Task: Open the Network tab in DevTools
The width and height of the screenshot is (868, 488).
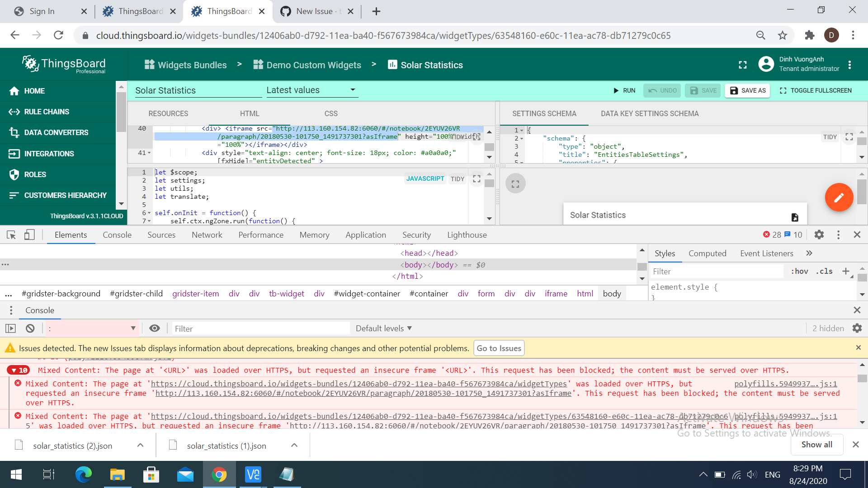Action: click(x=207, y=235)
